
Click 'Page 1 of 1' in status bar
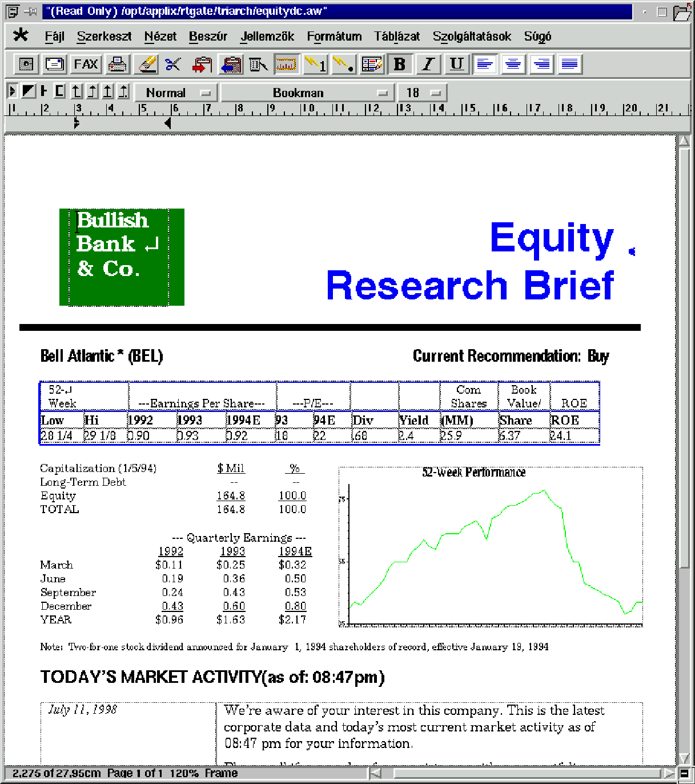[135, 773]
